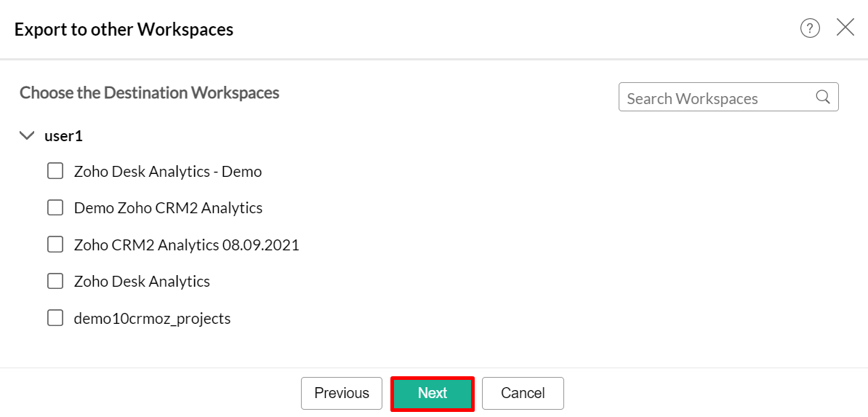This screenshot has width=868, height=417.
Task: Click the Zoho Desk Analytics - Demo label
Action: click(168, 172)
